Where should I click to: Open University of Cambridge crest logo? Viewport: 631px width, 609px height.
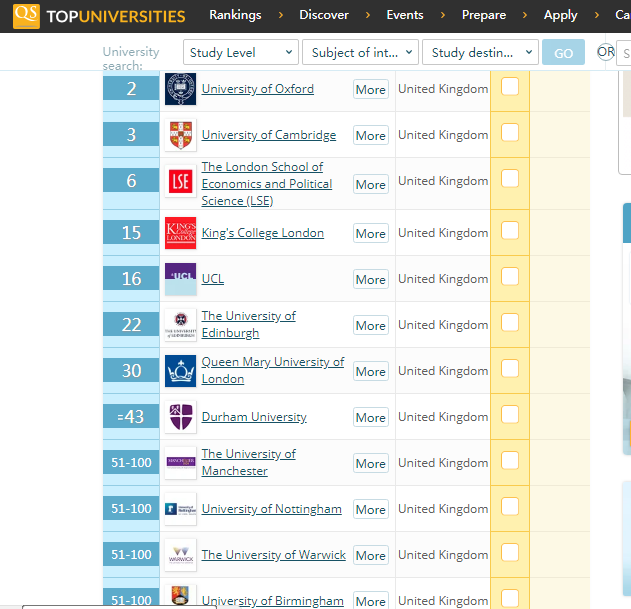coord(181,135)
